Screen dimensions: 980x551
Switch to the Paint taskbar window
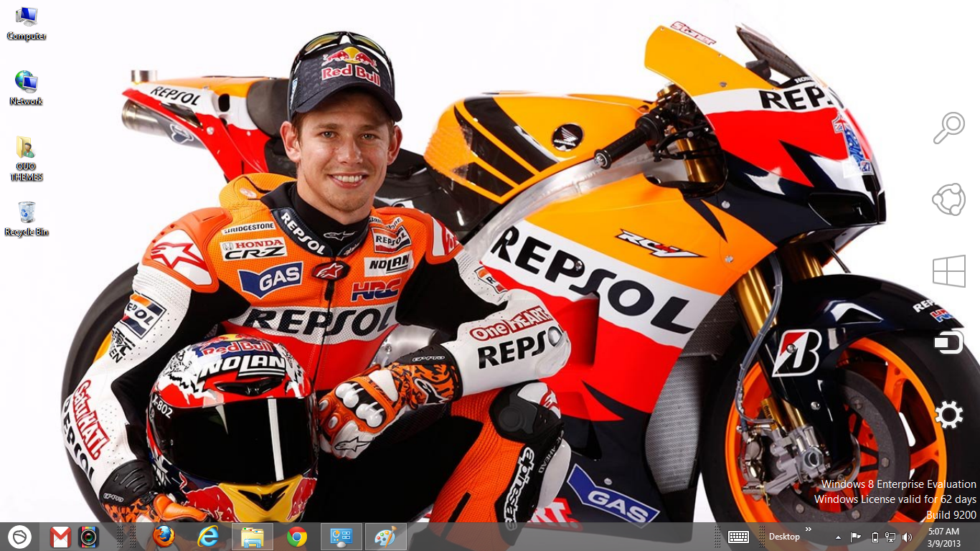point(386,537)
